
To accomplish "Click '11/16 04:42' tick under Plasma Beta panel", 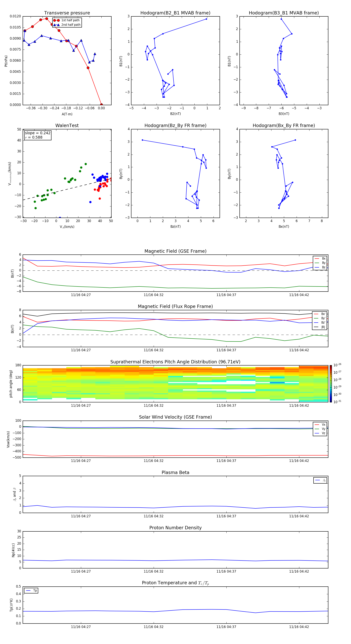I will tap(299, 516).
